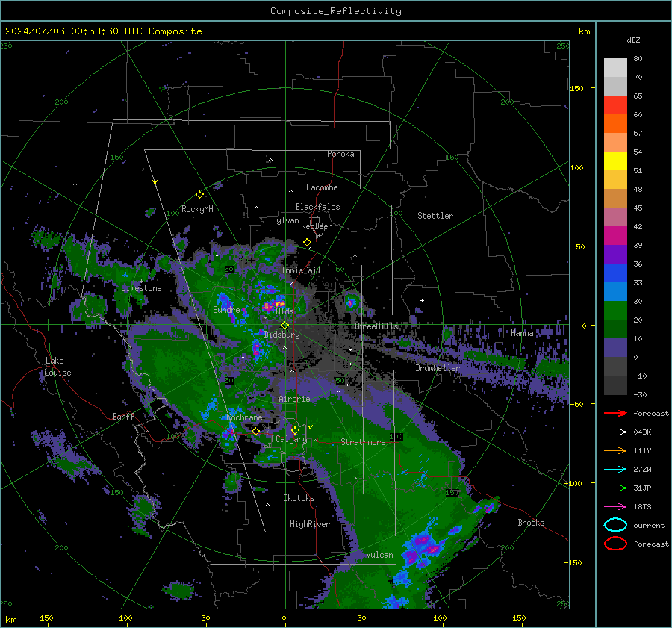Click the yellow diamond marker near RockyMH
The image size is (672, 628).
(199, 195)
